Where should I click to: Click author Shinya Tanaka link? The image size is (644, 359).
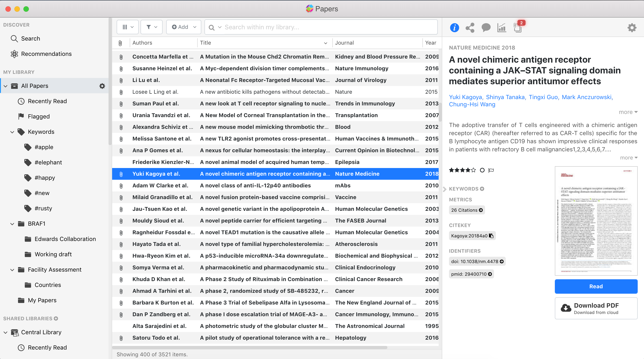coord(505,97)
